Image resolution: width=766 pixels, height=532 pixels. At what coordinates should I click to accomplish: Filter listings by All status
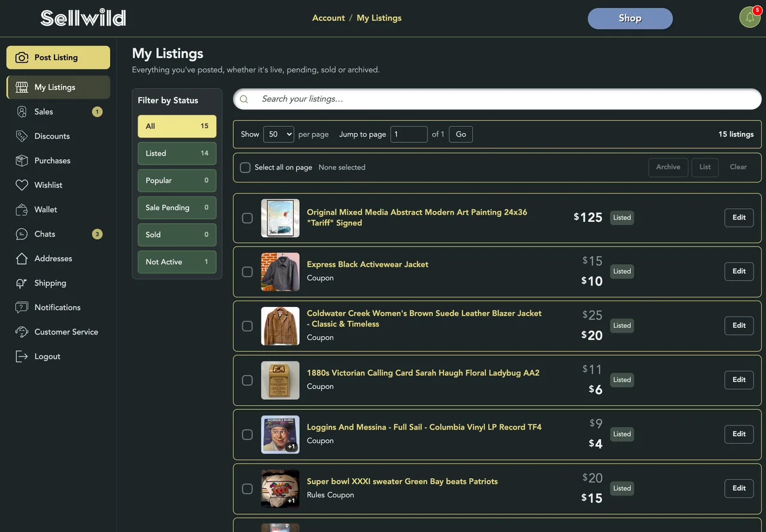pyautogui.click(x=177, y=126)
